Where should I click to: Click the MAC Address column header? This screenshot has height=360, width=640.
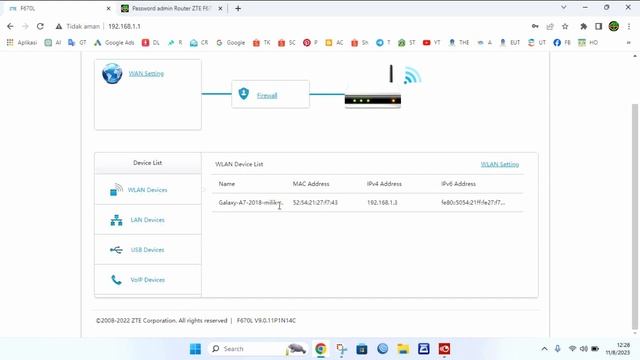coord(311,184)
